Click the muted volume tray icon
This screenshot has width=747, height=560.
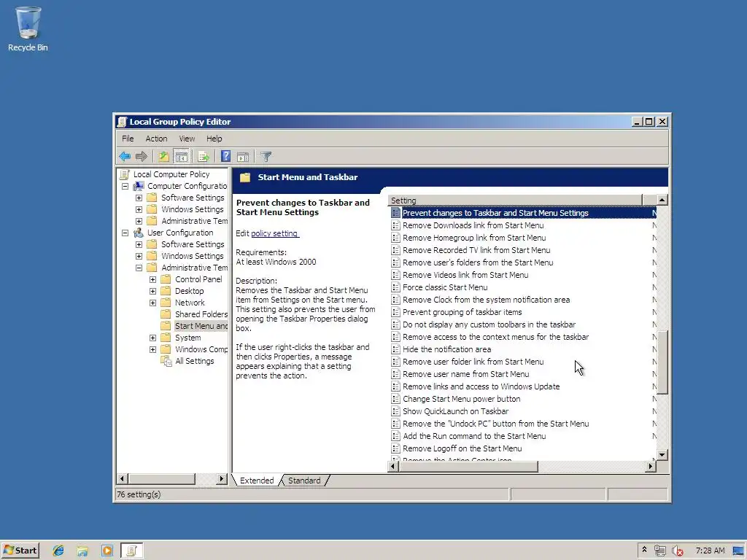pyautogui.click(x=678, y=551)
